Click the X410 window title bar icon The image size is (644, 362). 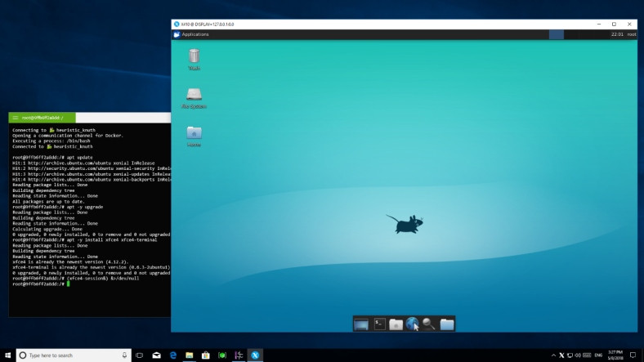(x=177, y=25)
